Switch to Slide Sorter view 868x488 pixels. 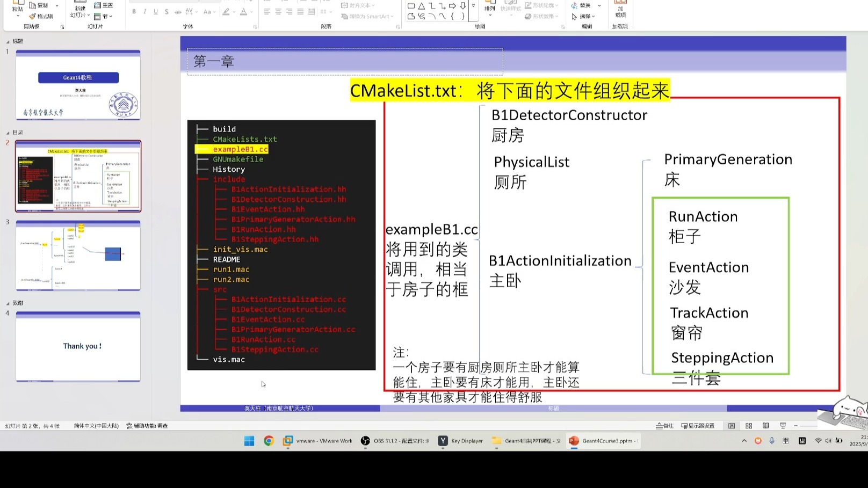click(x=749, y=426)
